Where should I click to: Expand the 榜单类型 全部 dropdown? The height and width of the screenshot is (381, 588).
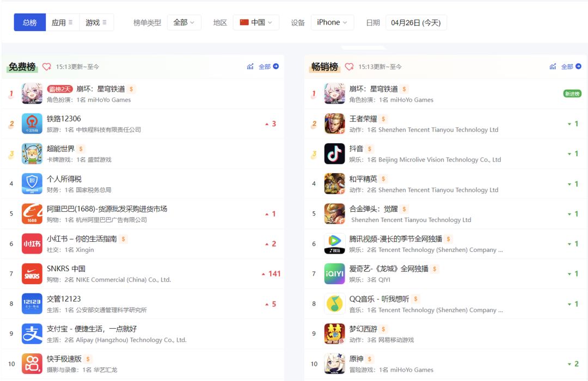184,22
